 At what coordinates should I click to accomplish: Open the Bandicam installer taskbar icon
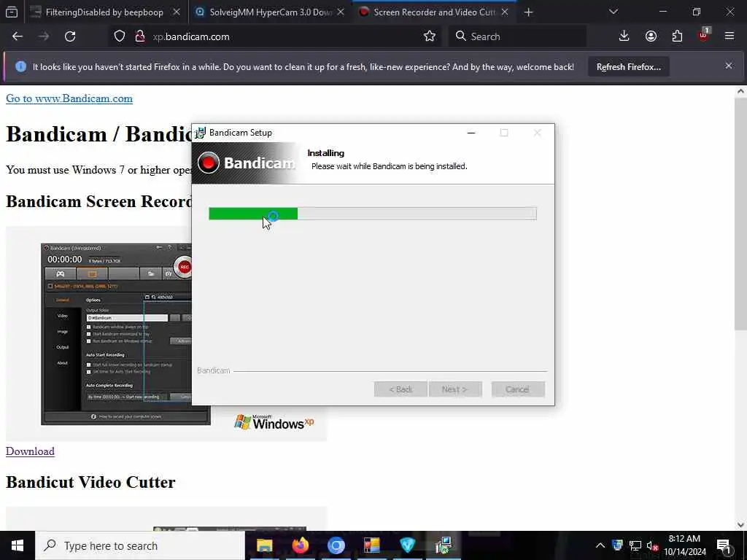(444, 545)
